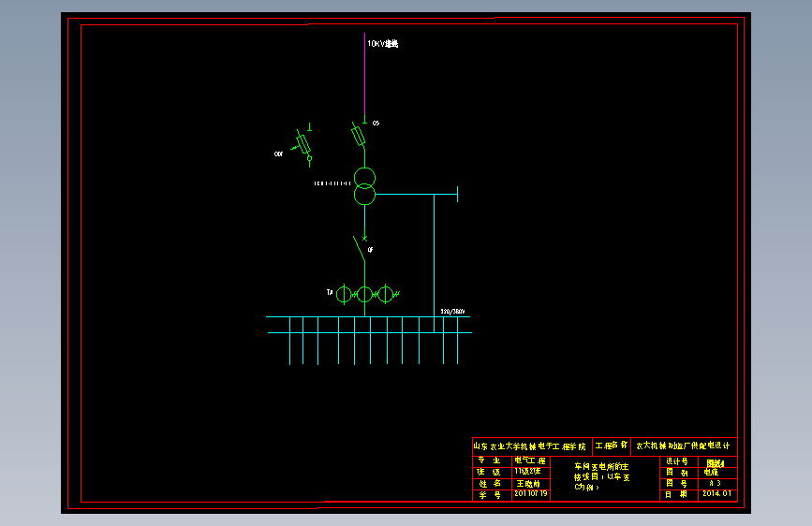The width and height of the screenshot is (812, 526).
Task: Click the 专业 label cell
Action: (x=492, y=460)
